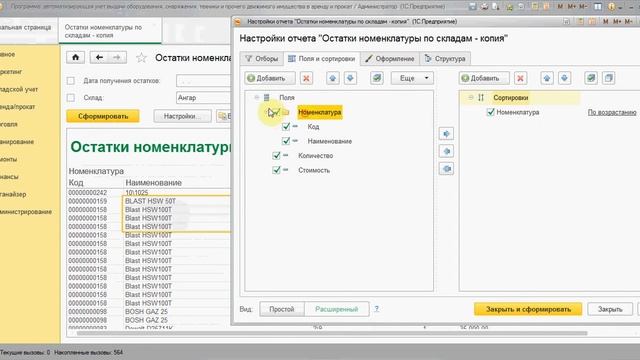This screenshot has height=360, width=640.
Task: Add report to favorites with star icon
Action: (x=141, y=58)
